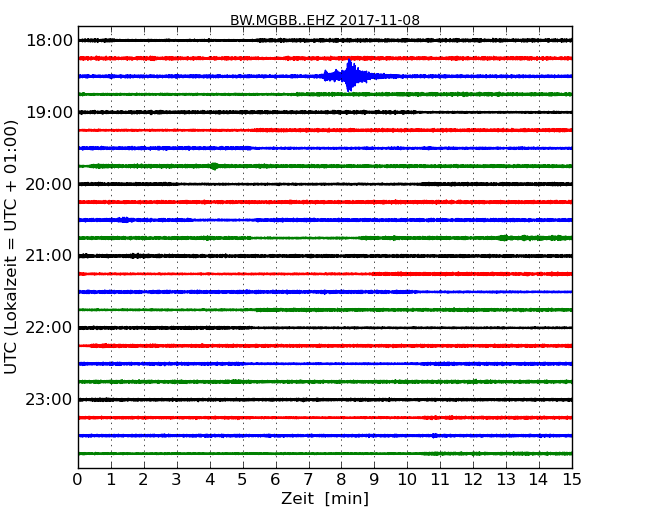Click the x-axis tick label 1

coord(111,480)
